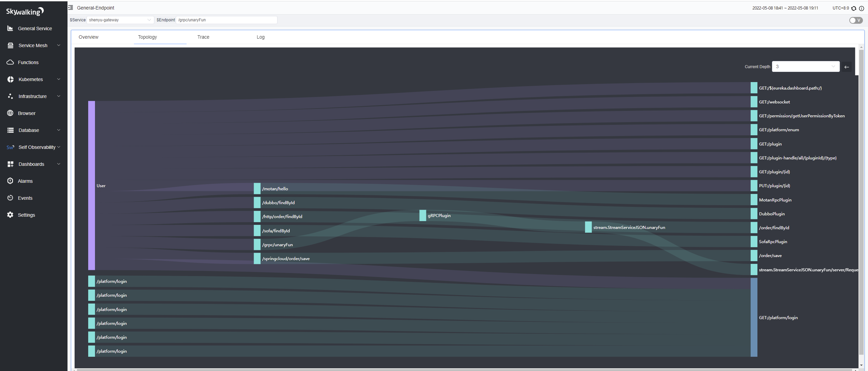Open Events in the left sidebar
868x371 pixels.
[x=25, y=198]
